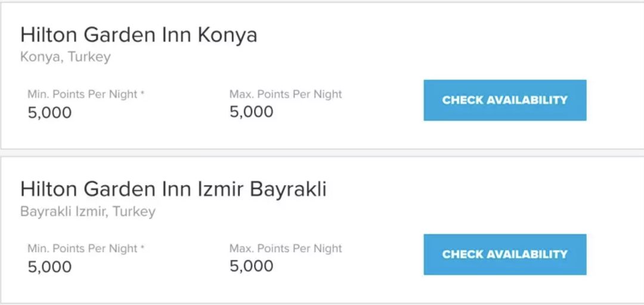Select the 5,000 maximum points value for Konya
The image size is (644, 305).
pyautogui.click(x=251, y=112)
